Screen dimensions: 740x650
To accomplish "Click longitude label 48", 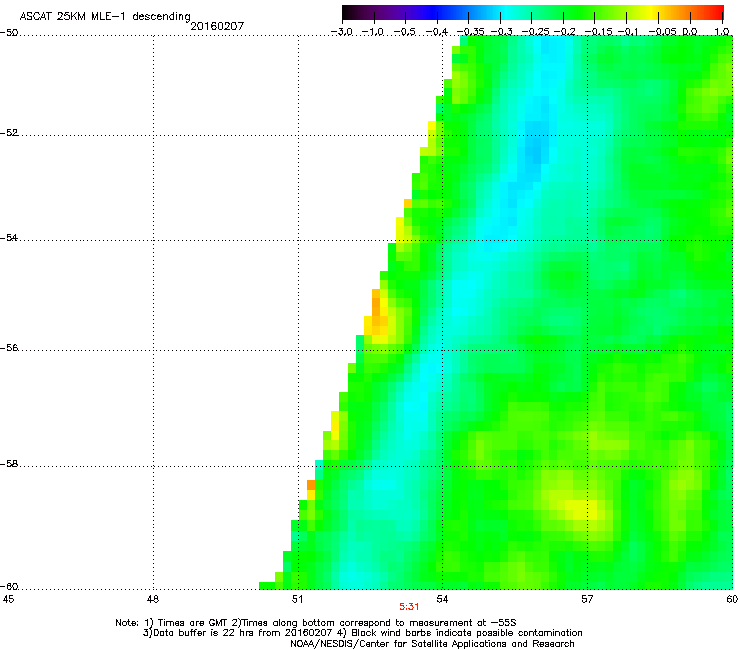I will [153, 599].
